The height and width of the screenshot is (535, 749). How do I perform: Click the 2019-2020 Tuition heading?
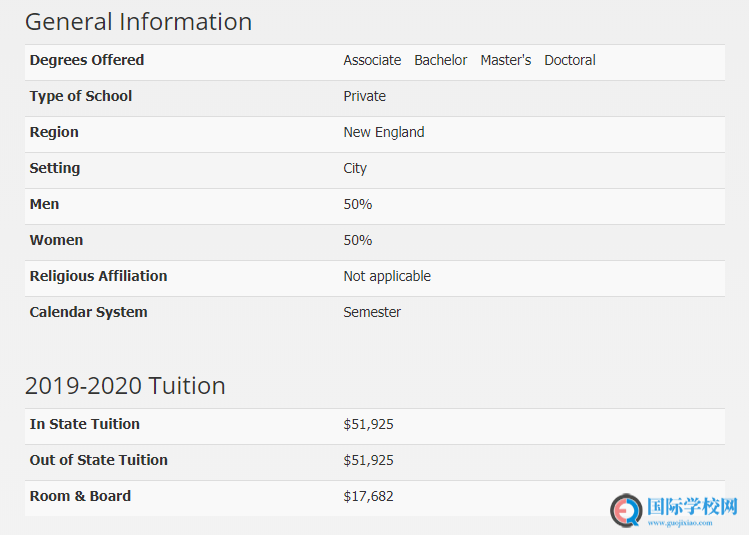coord(125,386)
